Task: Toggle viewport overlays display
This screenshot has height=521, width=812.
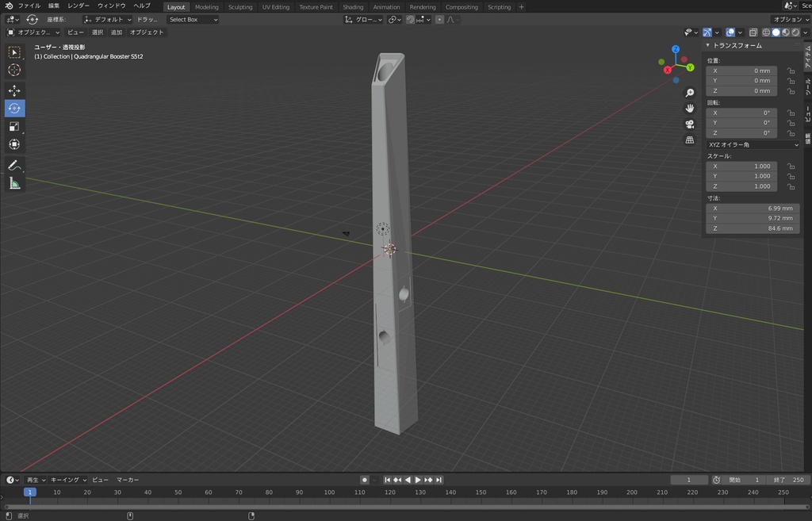Action: click(730, 32)
